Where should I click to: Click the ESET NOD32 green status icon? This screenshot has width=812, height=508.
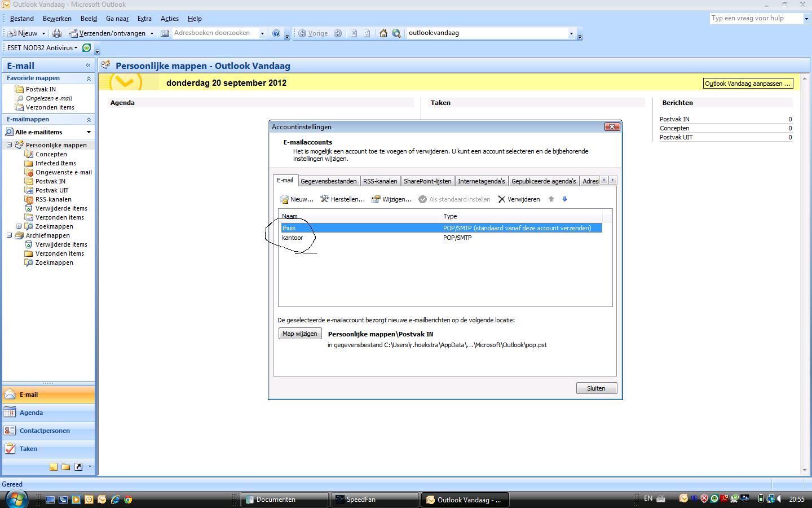86,48
